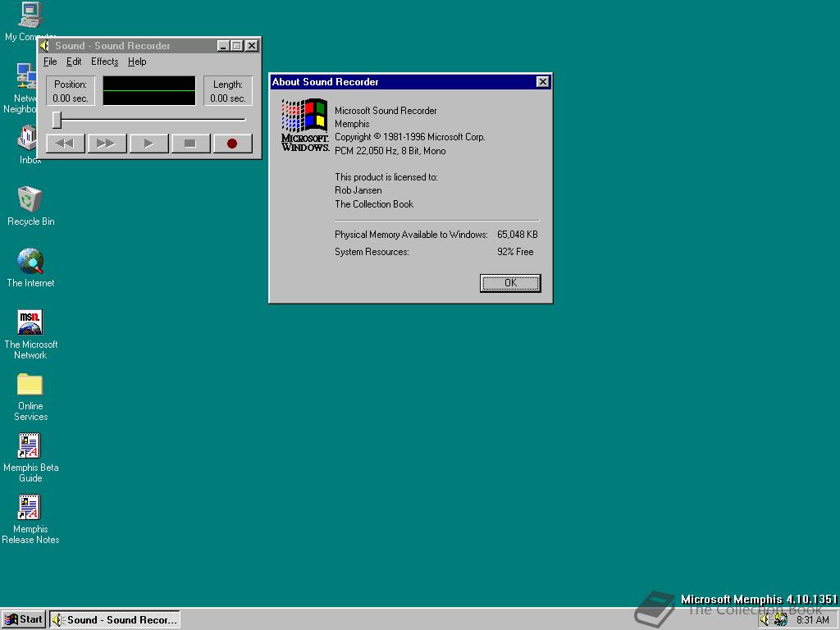Click the Sound Recorder position slider

click(57, 120)
